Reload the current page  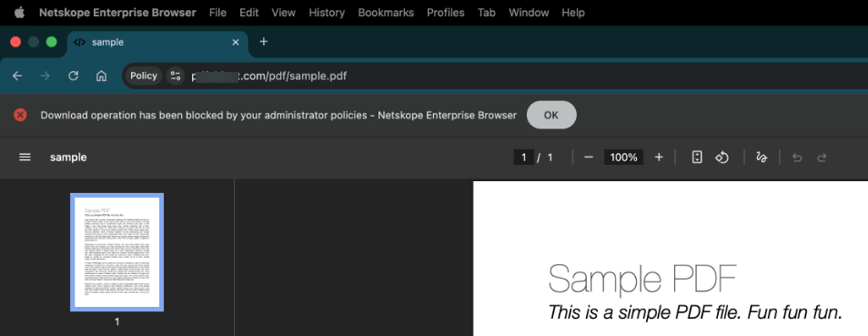(x=73, y=76)
